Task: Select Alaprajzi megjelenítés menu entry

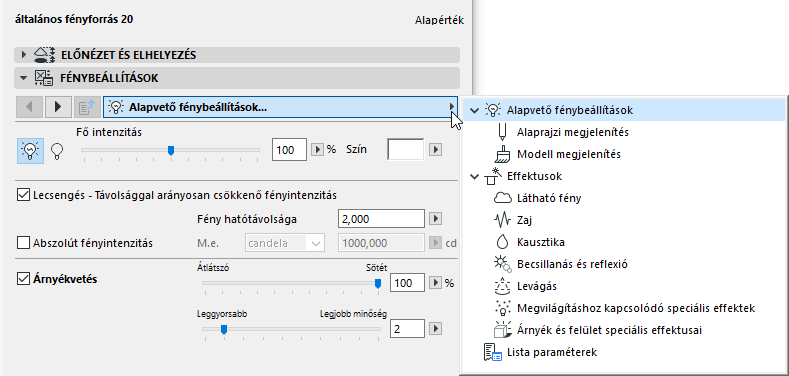Action: 573,132
